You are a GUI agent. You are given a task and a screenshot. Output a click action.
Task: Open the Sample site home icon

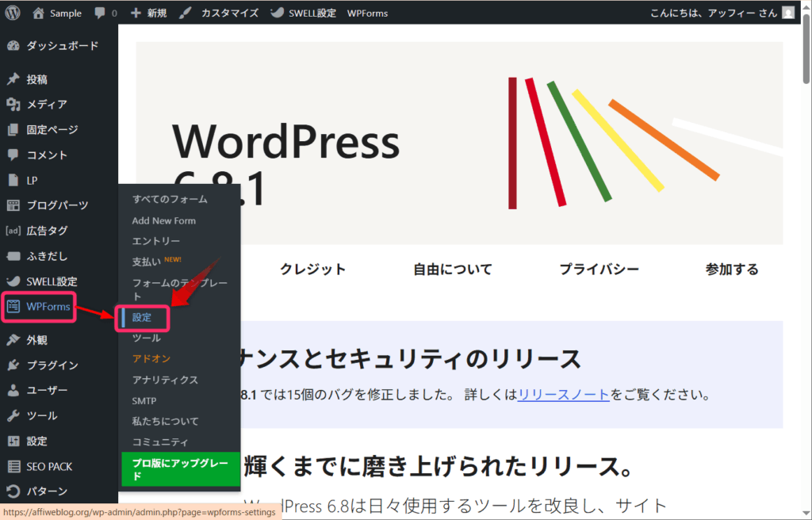(38, 13)
